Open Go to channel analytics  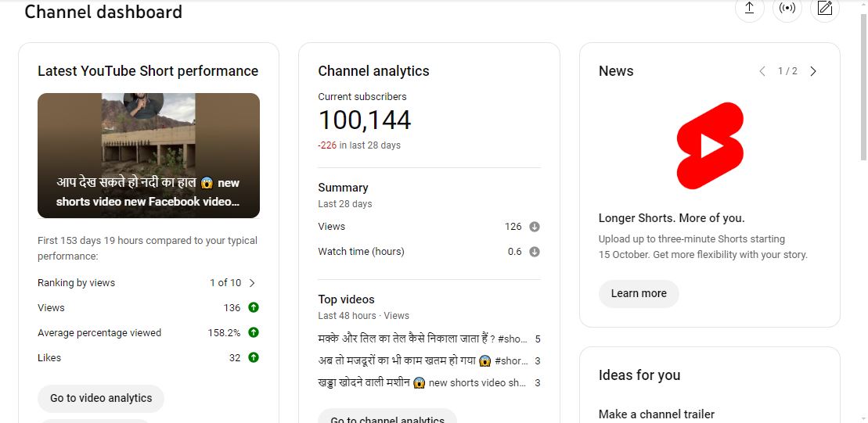click(x=387, y=418)
